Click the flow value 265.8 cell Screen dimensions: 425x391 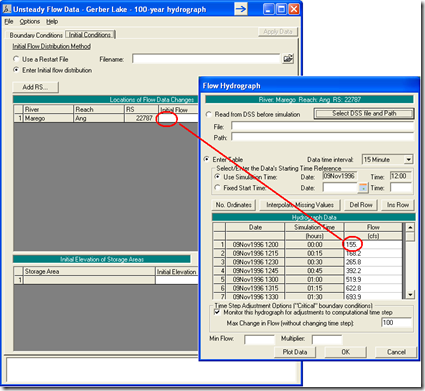point(373,262)
